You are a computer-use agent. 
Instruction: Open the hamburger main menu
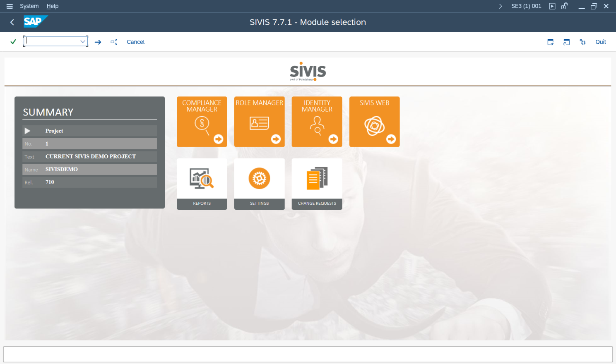pos(10,6)
